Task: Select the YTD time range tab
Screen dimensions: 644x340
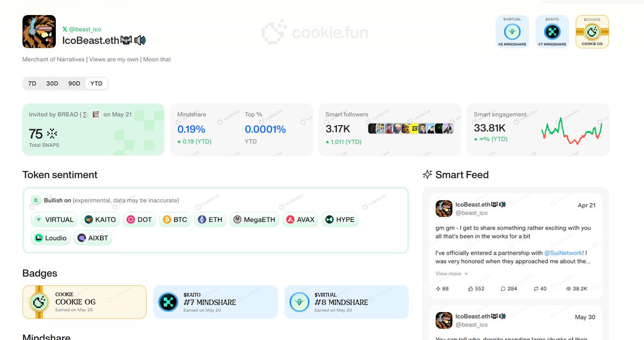Action: click(x=97, y=83)
